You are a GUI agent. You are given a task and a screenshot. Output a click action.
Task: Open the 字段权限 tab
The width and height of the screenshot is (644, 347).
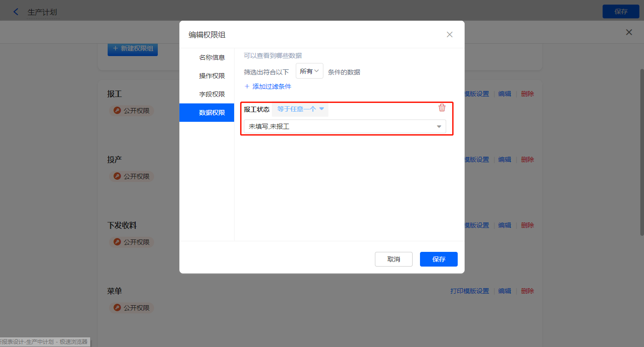tap(212, 94)
